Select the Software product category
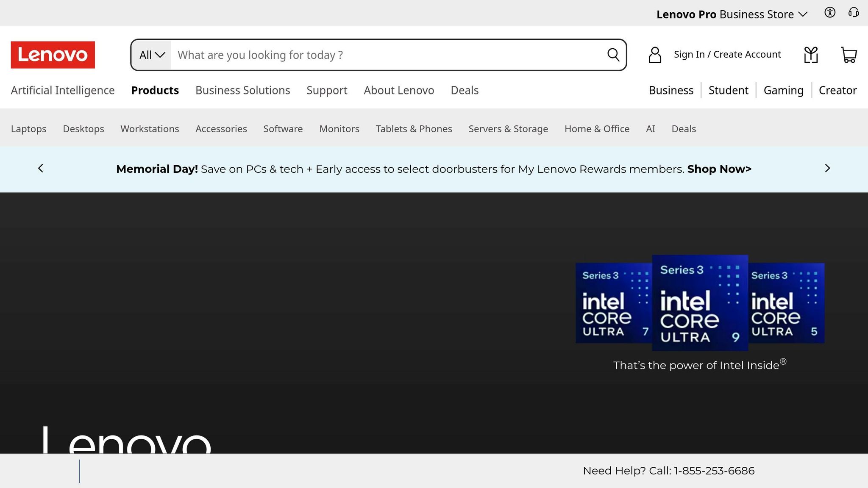Image resolution: width=868 pixels, height=488 pixels. click(x=283, y=129)
